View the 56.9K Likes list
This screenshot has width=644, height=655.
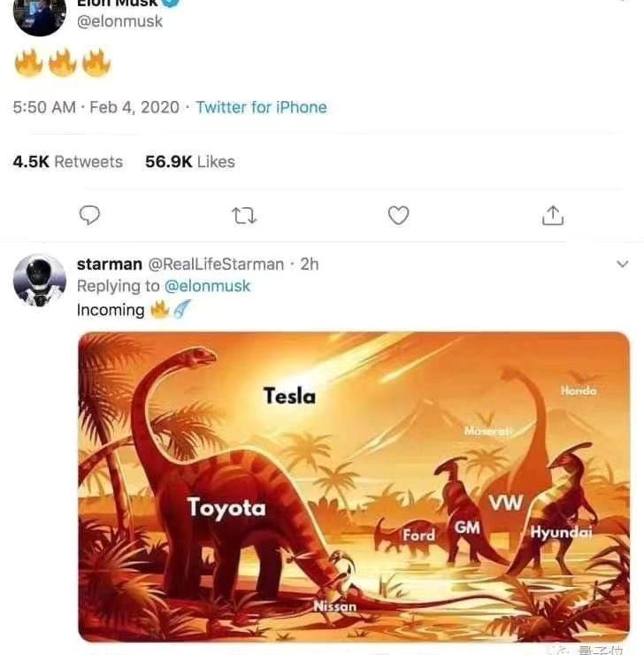(190, 162)
